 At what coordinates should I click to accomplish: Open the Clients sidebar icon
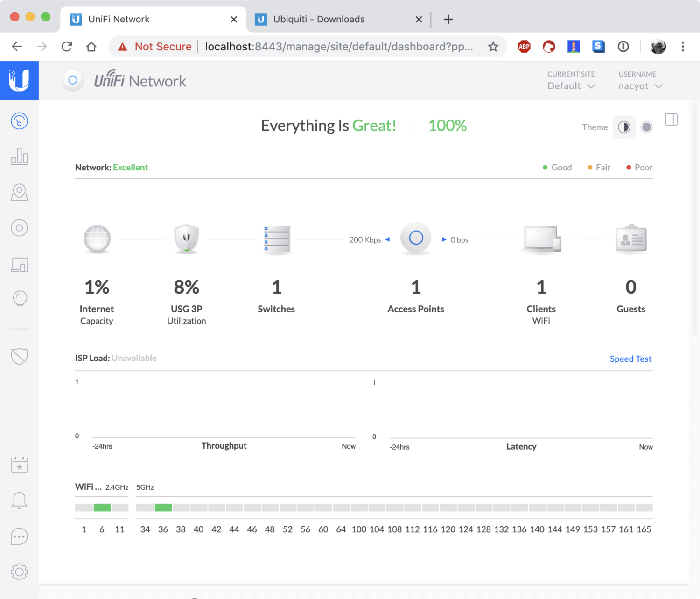coord(19,265)
